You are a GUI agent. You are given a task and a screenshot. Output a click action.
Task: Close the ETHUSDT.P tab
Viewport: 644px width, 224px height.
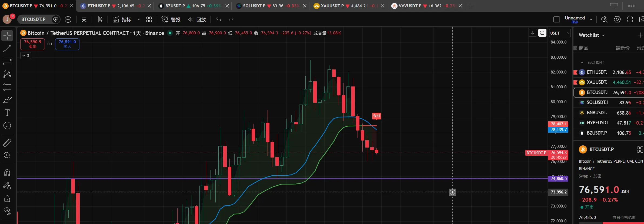tap(149, 6)
